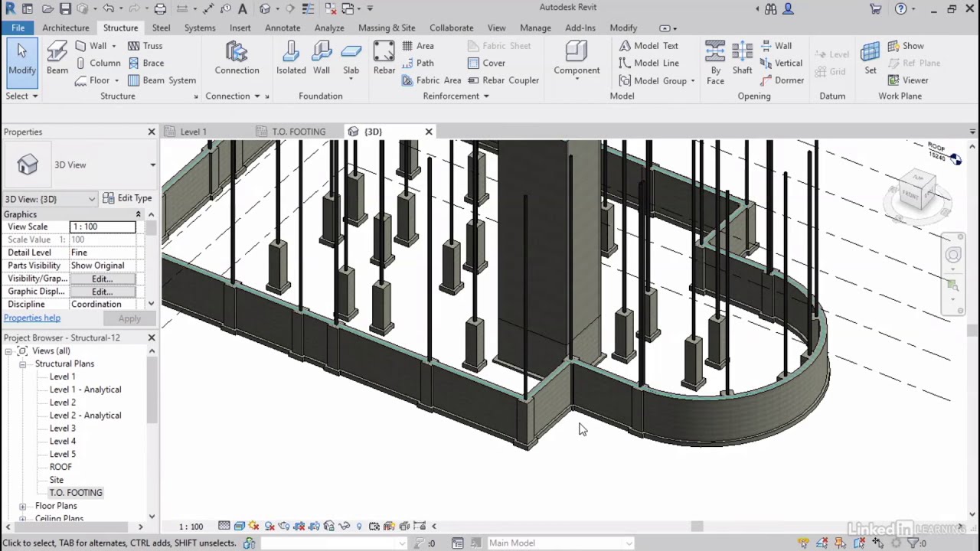Click the By Face opening tool
The image size is (980, 551).
[715, 61]
